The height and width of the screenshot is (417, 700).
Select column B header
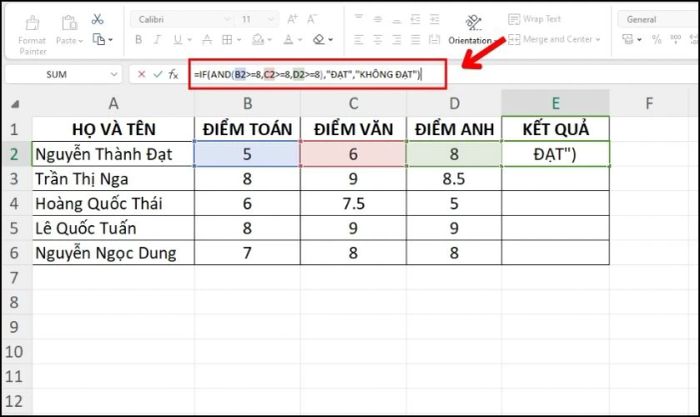click(247, 104)
